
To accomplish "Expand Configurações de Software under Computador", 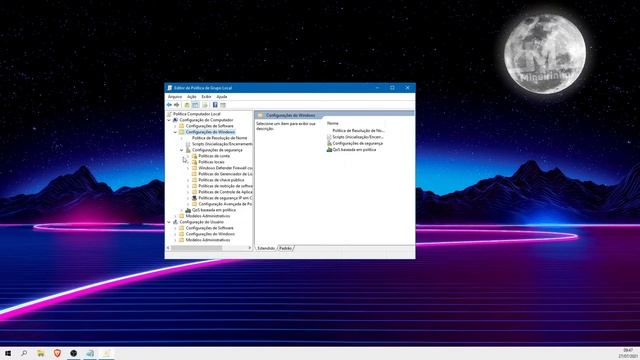I will tap(175, 126).
